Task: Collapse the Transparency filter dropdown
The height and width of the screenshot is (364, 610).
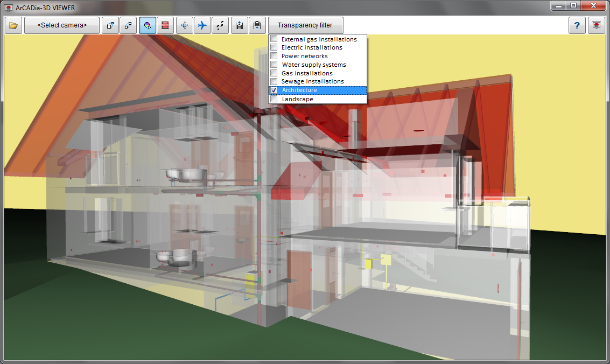Action: tap(305, 25)
